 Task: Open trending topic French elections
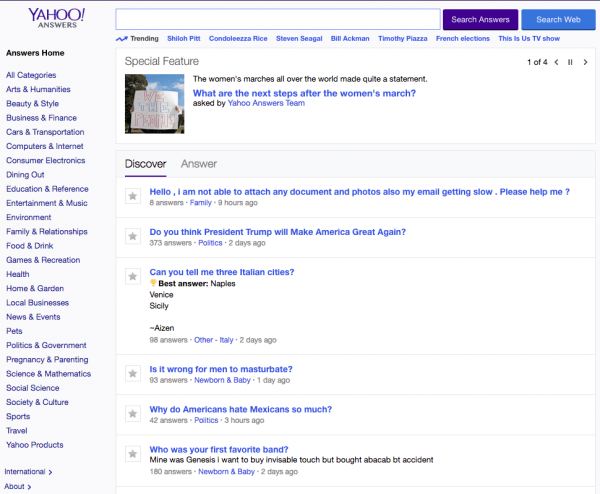[463, 39]
